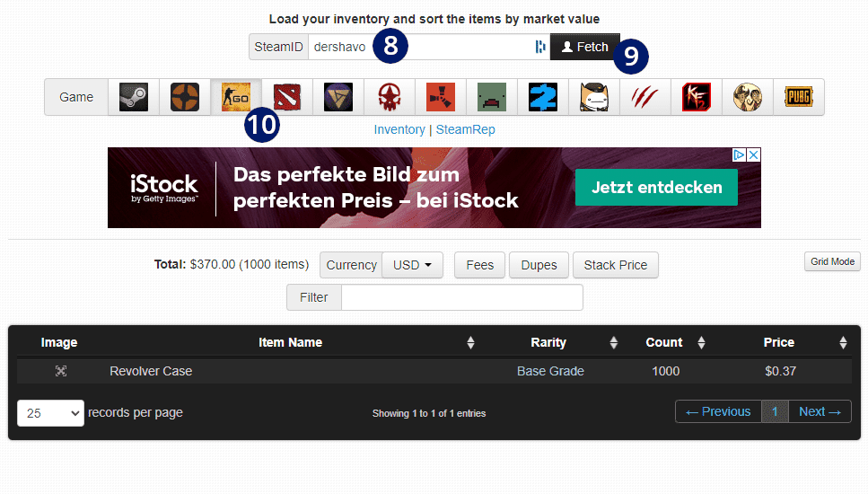Click the SteamID input field
Viewport: 868px width, 494px height.
click(428, 47)
